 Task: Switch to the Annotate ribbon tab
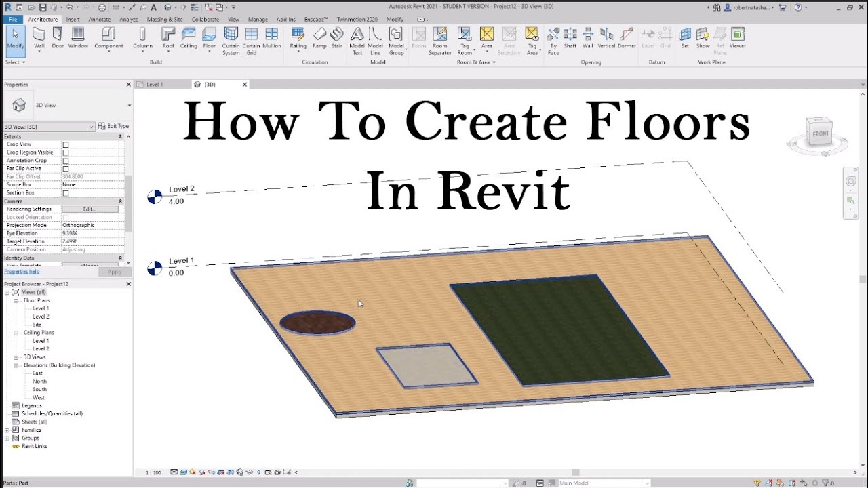pyautogui.click(x=100, y=20)
